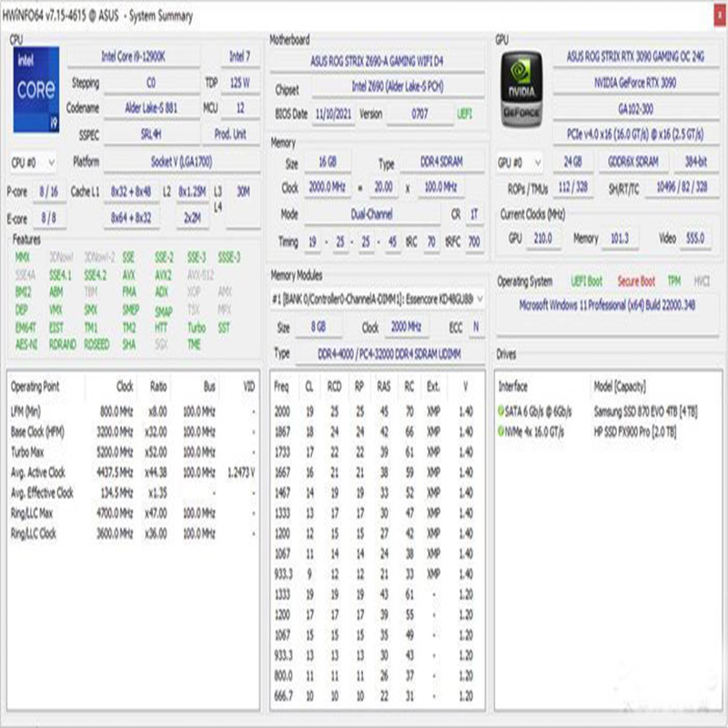The image size is (728, 728).
Task: Open the CPU #0 selector dropdown
Action: pyautogui.click(x=35, y=162)
